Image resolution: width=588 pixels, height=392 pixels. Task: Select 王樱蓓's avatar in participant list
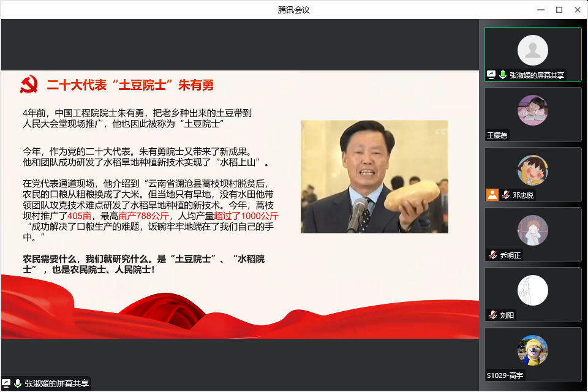point(532,110)
